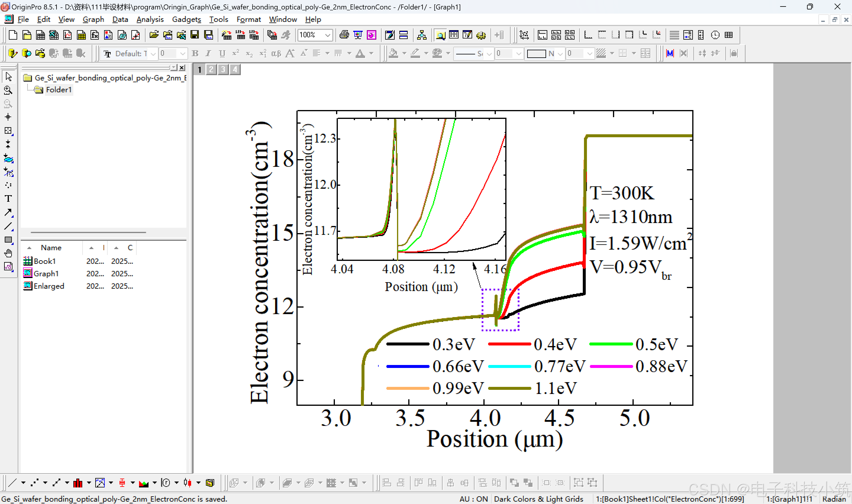Click the Print toolbar icon
This screenshot has height=504, width=852.
[x=344, y=35]
